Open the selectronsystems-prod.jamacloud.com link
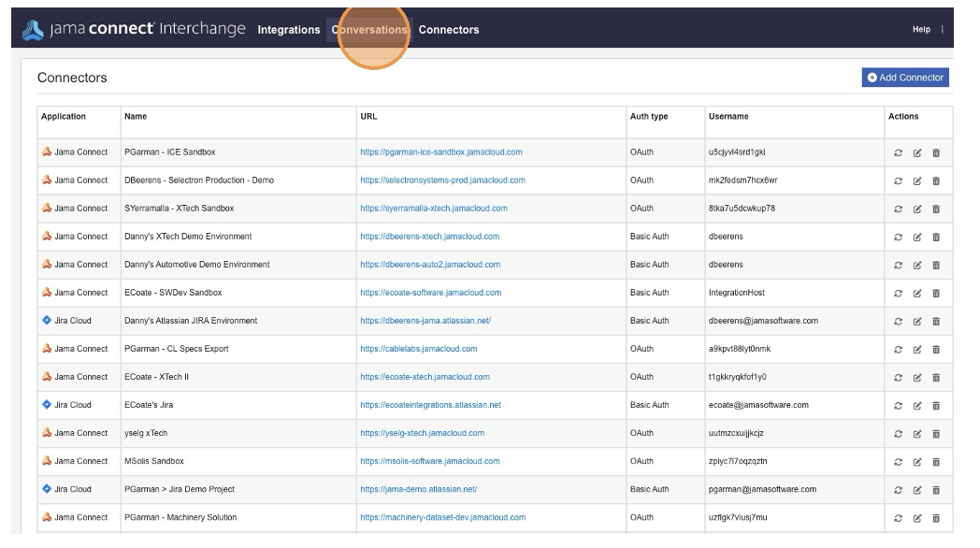The image size is (980, 548). pos(442,180)
